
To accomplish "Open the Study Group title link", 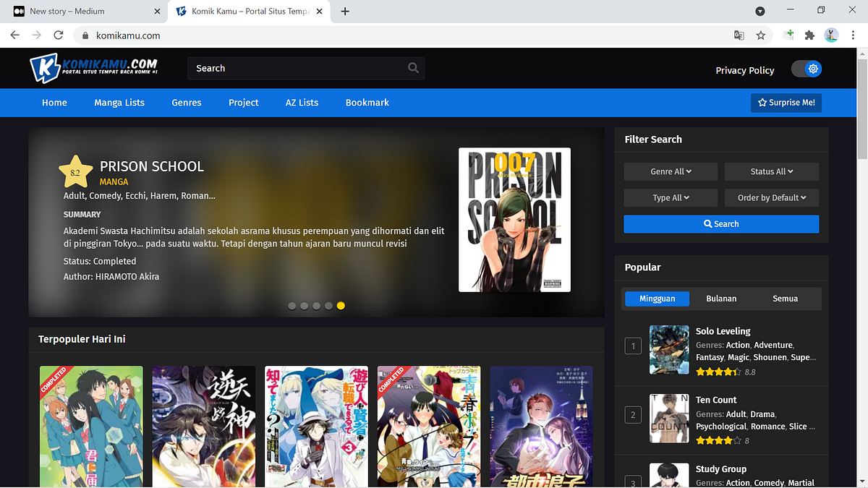I will pyautogui.click(x=721, y=469).
